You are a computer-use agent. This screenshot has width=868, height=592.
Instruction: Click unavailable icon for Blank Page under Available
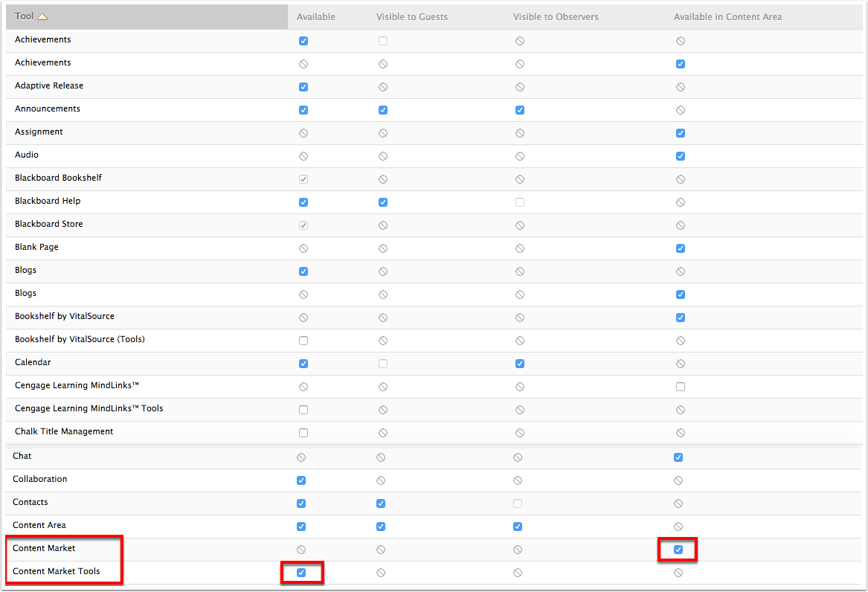click(303, 248)
